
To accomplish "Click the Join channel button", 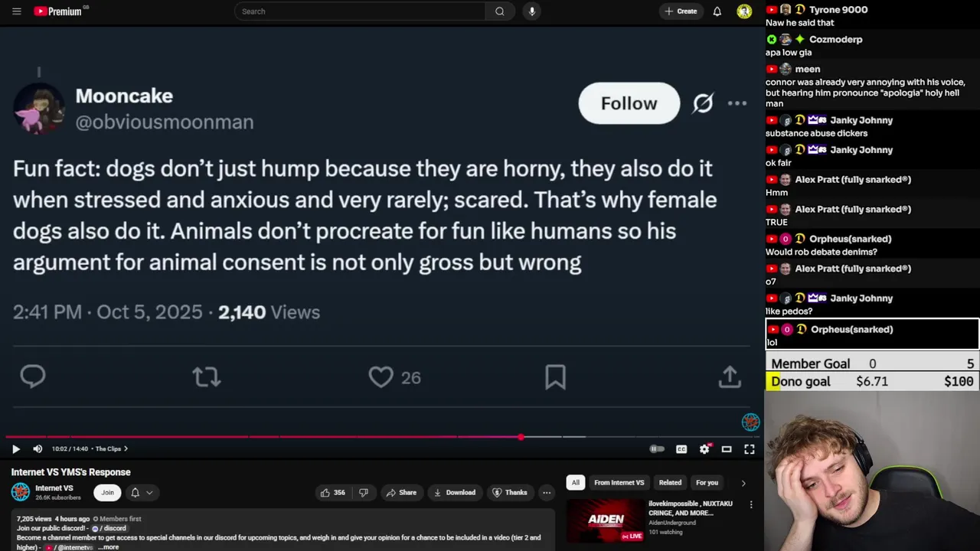I will [107, 493].
